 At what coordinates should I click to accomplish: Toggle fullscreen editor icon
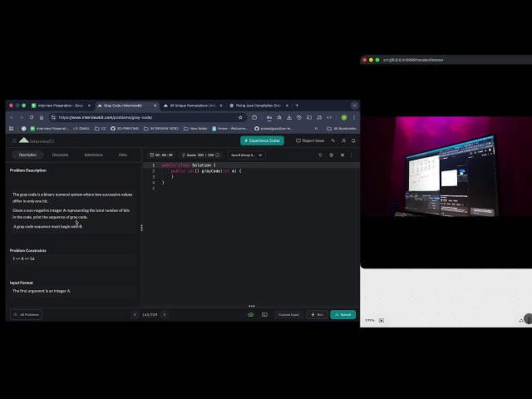(342, 155)
